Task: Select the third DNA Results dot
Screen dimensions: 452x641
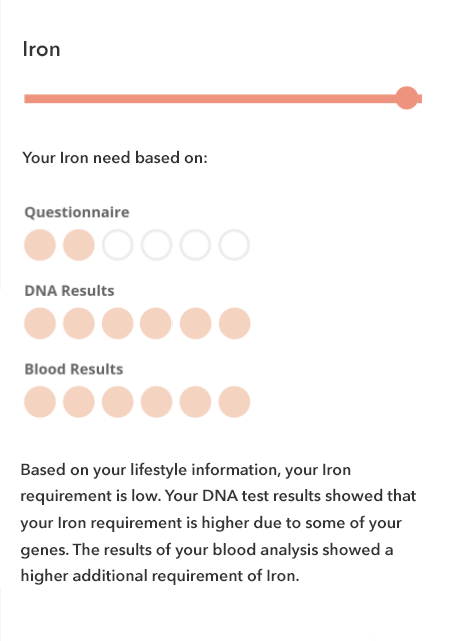Action: (x=118, y=323)
